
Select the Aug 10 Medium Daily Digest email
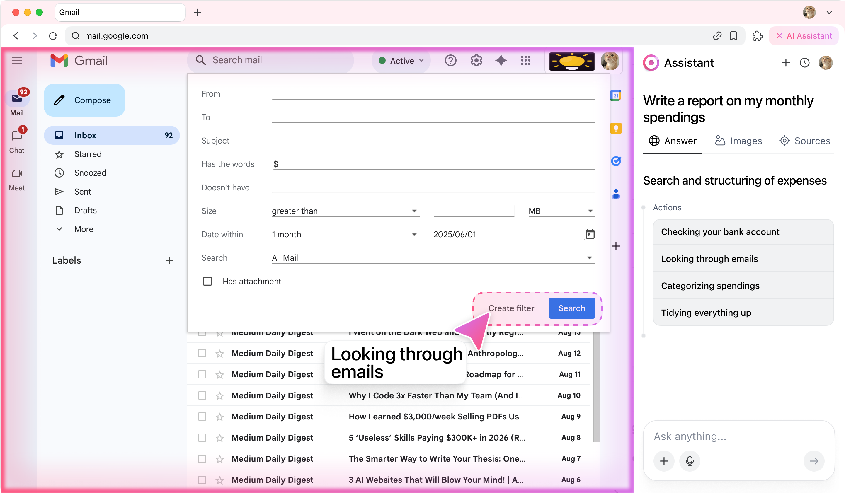tap(202, 395)
